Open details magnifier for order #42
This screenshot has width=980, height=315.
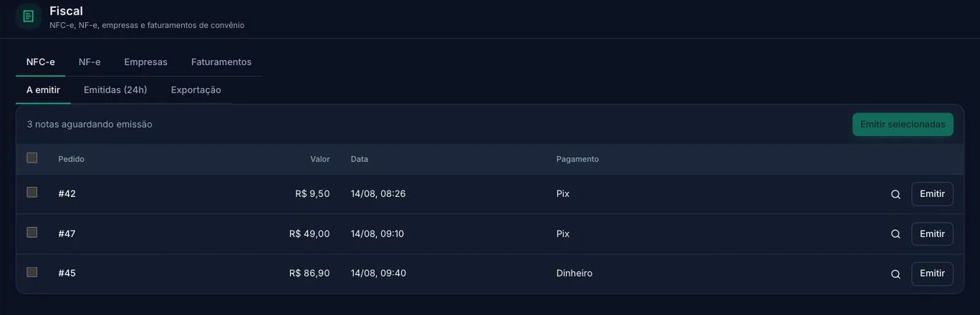click(895, 195)
